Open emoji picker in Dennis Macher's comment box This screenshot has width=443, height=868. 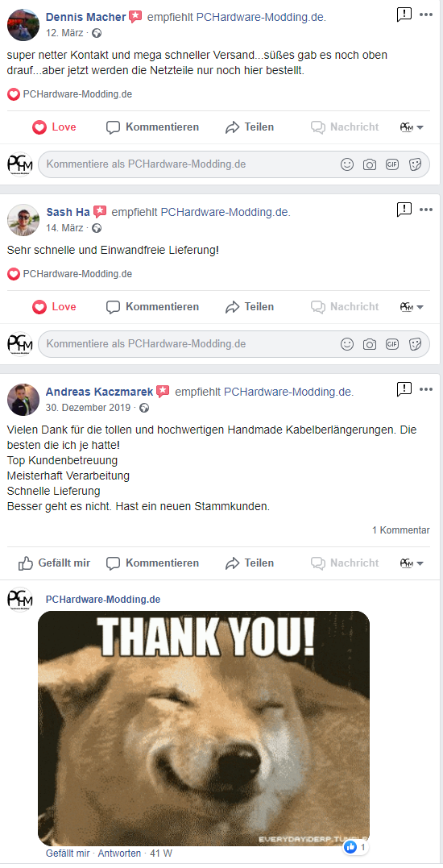click(x=347, y=164)
